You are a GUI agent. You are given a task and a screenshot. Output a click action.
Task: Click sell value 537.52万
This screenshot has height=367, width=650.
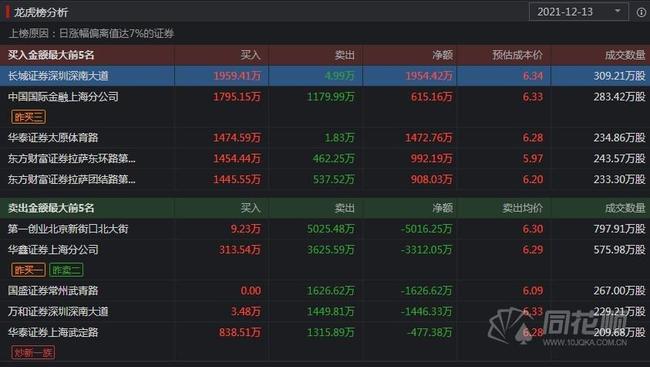[x=334, y=179]
